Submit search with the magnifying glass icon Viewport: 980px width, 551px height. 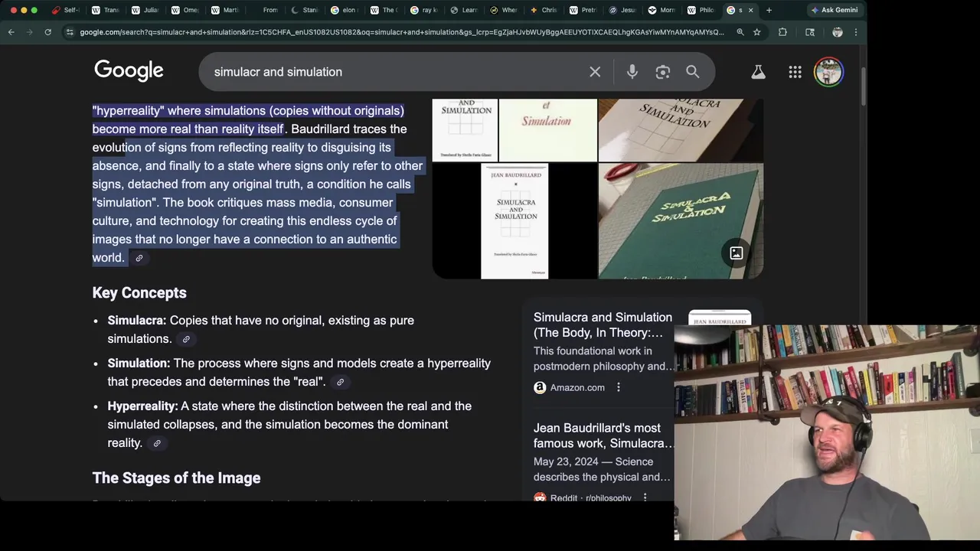point(692,72)
